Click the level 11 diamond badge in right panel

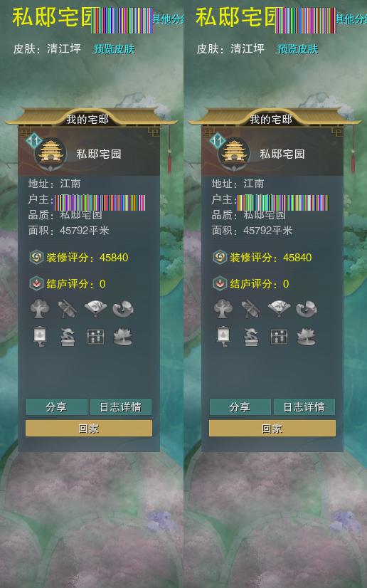tap(218, 142)
